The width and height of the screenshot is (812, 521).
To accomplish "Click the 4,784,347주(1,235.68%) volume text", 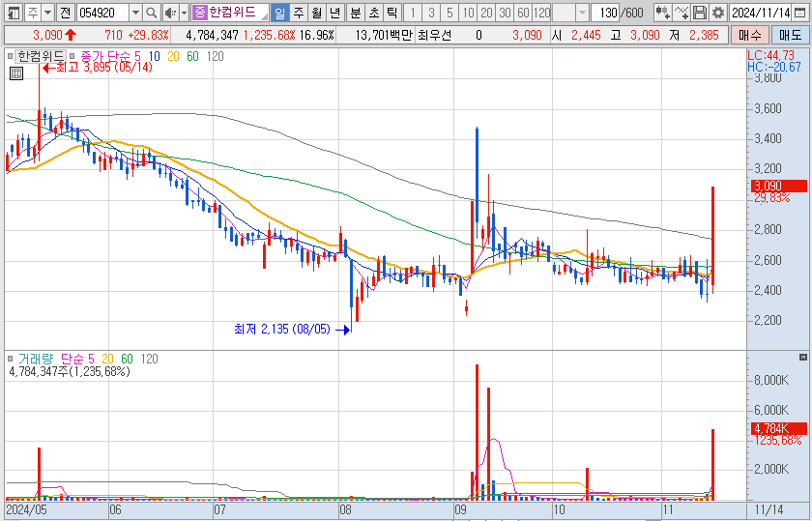I will click(70, 371).
